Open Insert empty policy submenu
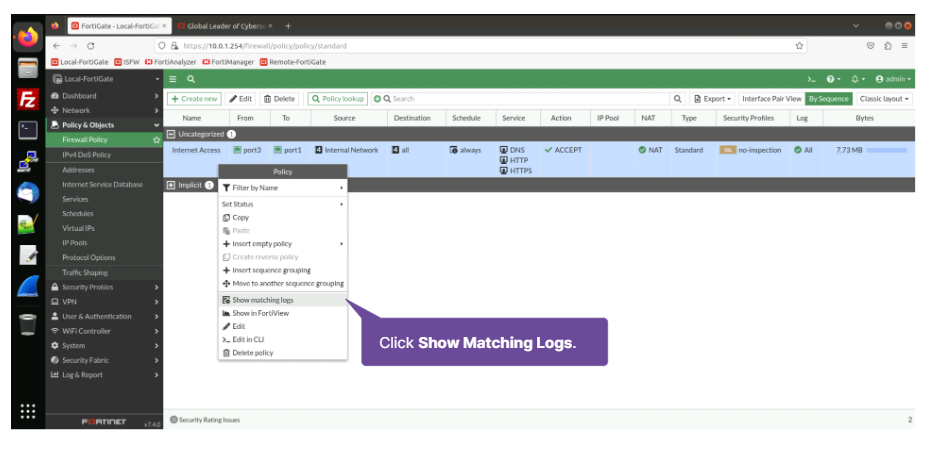 click(282, 243)
